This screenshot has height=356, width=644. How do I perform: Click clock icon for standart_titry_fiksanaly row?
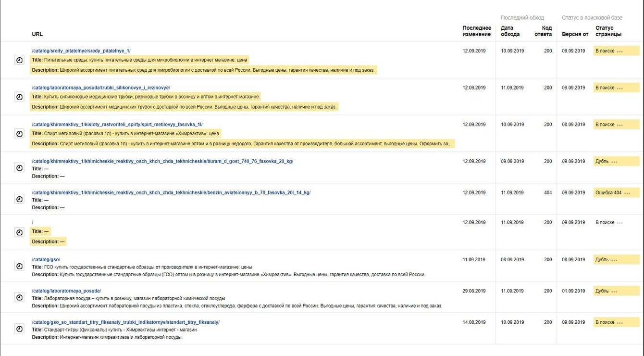[x=19, y=329]
